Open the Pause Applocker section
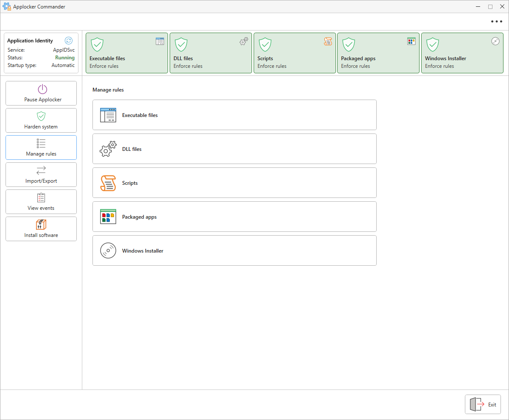The width and height of the screenshot is (509, 420). 41,93
